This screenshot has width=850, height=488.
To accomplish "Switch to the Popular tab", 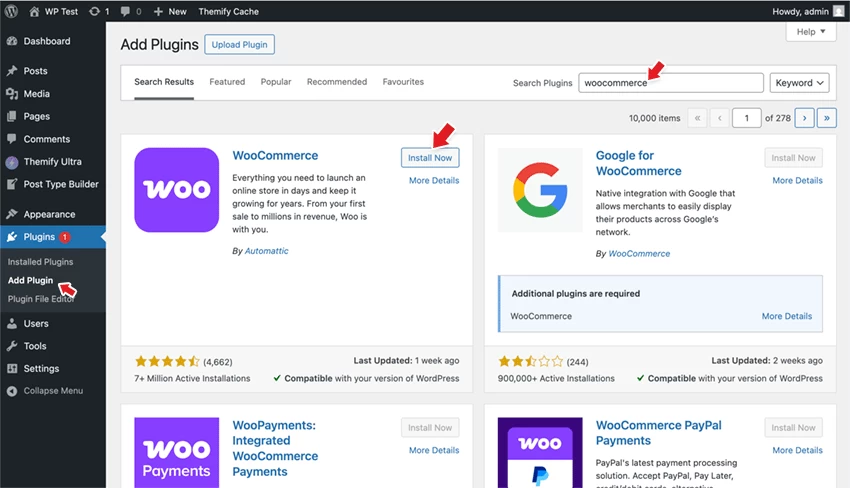I will point(276,82).
